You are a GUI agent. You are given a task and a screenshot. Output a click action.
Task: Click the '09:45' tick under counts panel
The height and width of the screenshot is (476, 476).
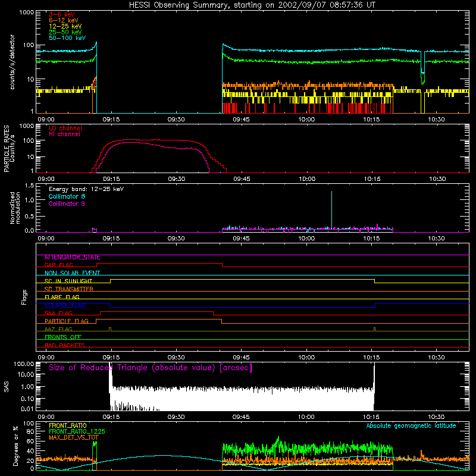tap(241, 120)
